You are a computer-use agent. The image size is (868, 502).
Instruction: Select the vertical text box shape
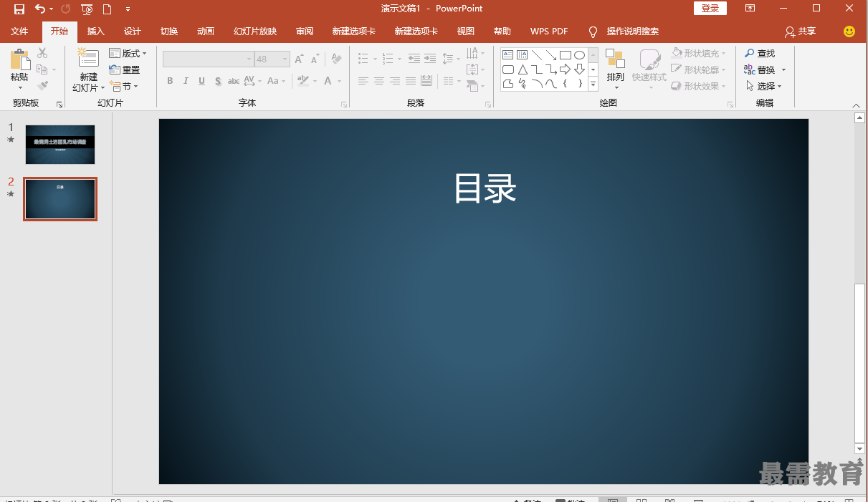pos(522,55)
